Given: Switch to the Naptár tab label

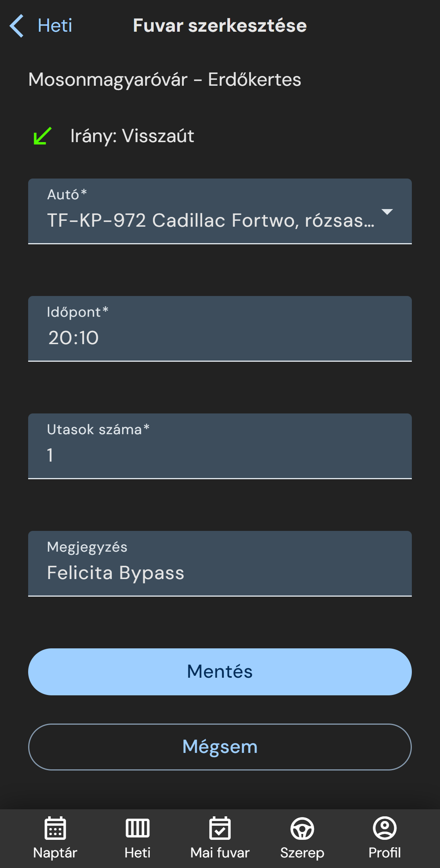Looking at the screenshot, I should pos(55,853).
